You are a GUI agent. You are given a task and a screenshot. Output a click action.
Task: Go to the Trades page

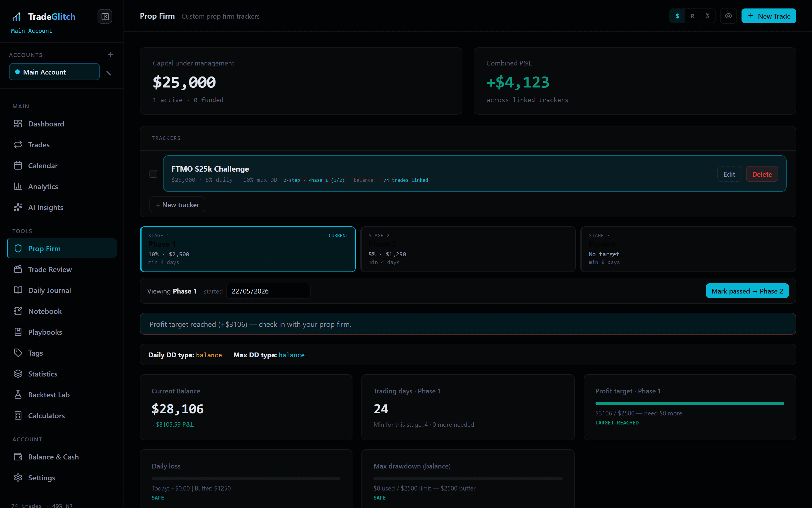(x=62, y=144)
